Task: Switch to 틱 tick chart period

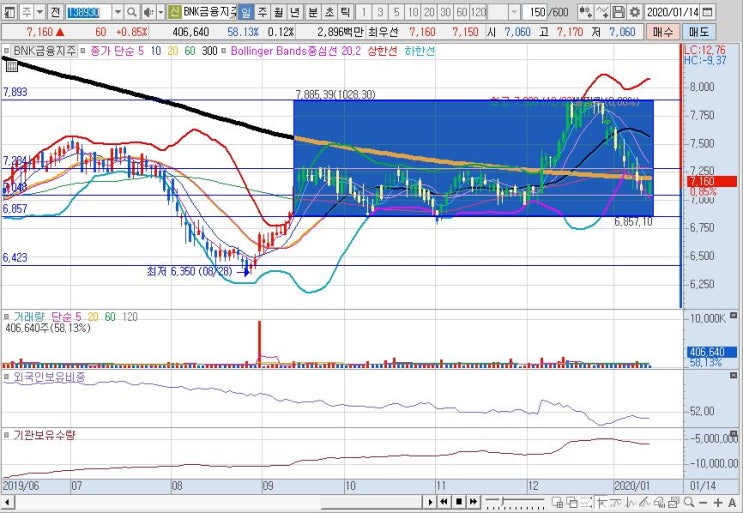Action: tap(345, 12)
